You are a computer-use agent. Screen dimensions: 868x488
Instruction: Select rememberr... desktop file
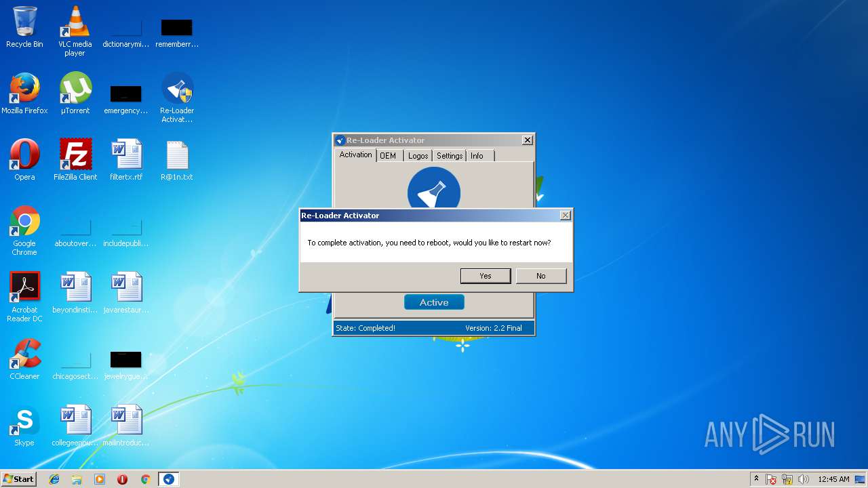(177, 31)
